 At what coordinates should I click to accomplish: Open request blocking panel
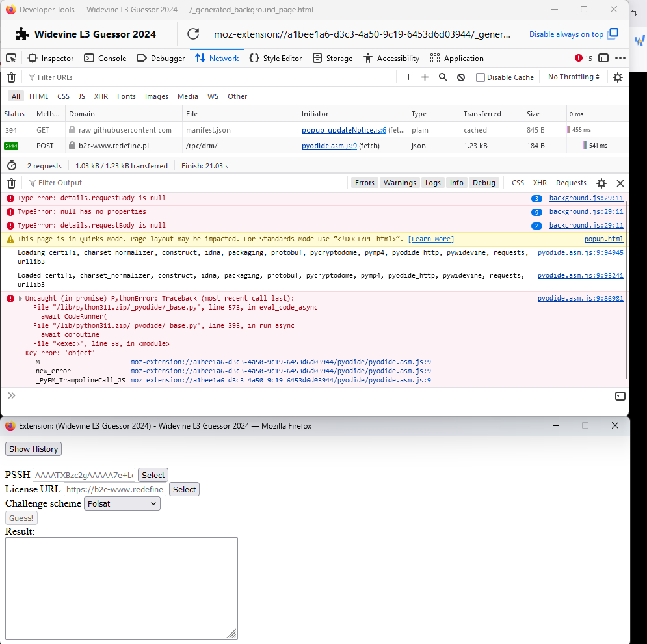coord(461,77)
